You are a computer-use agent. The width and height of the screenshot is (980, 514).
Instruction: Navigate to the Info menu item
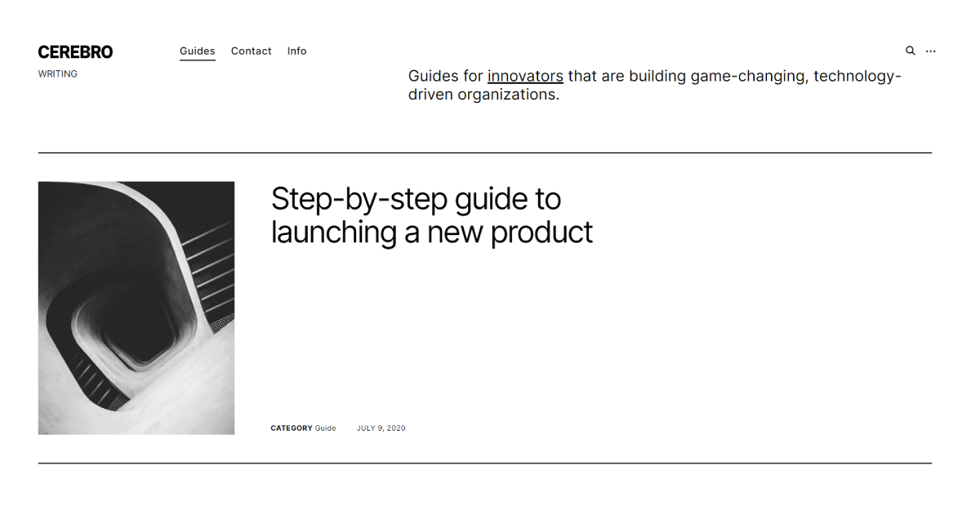296,51
